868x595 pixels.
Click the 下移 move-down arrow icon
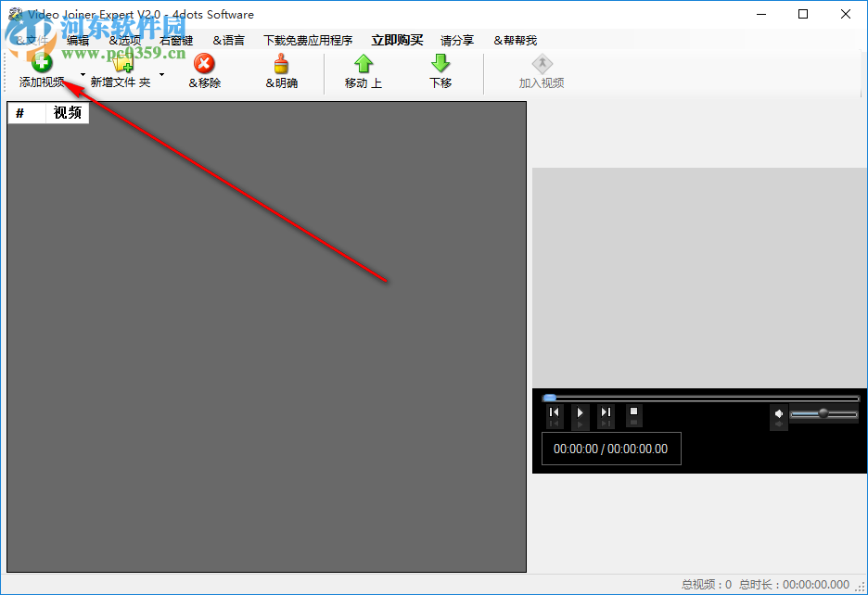click(440, 63)
